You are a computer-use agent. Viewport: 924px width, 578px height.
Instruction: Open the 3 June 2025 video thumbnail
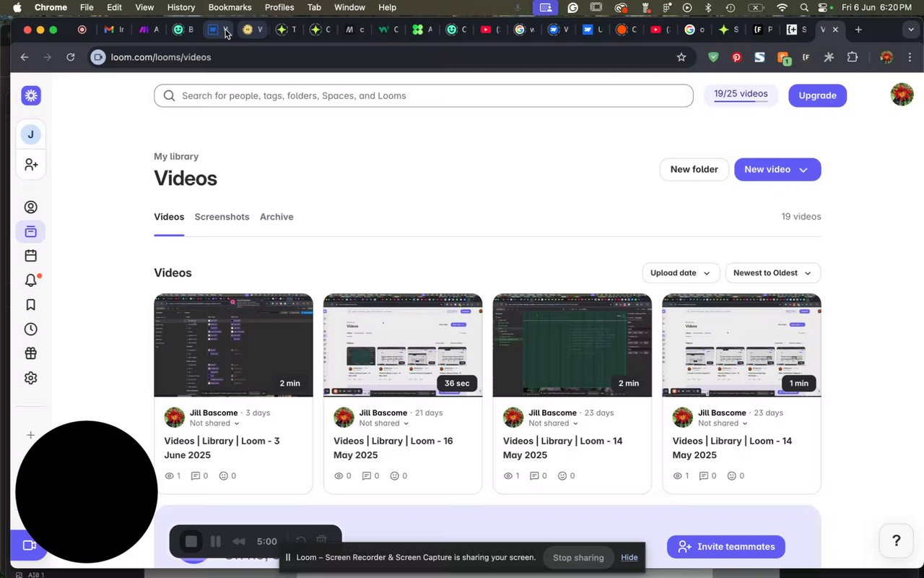pos(233,345)
